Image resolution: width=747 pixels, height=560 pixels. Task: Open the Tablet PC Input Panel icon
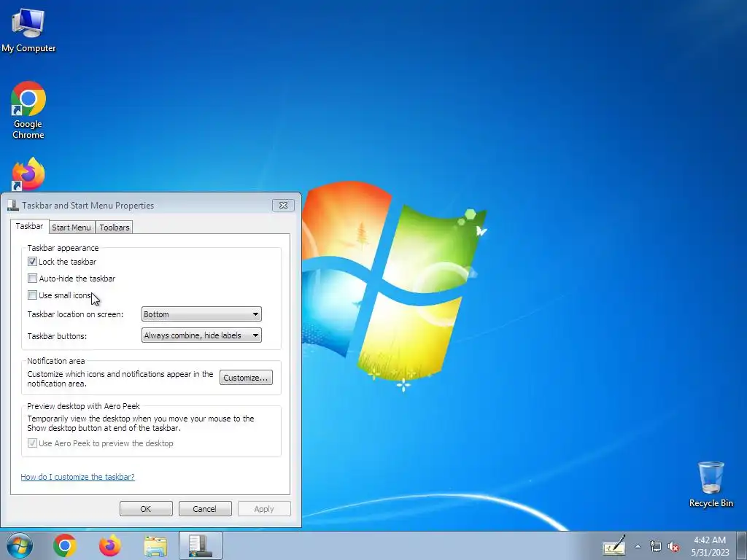(614, 545)
